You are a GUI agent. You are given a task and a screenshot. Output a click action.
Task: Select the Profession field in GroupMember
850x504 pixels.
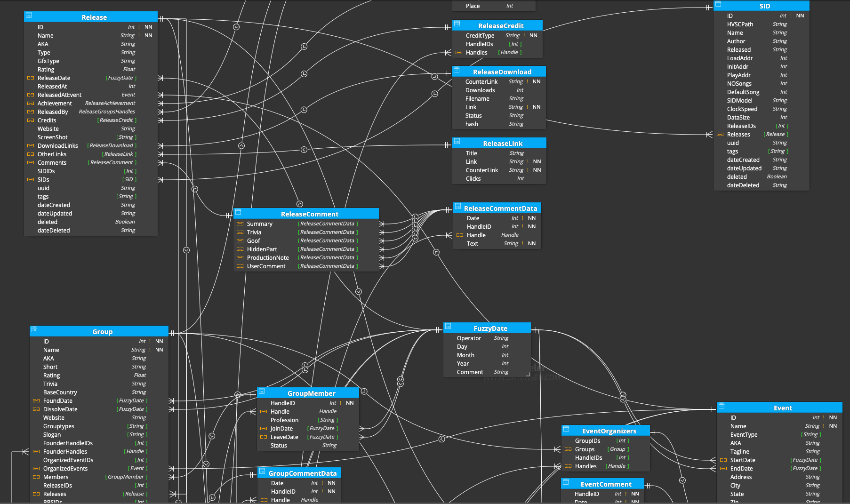pyautogui.click(x=284, y=420)
